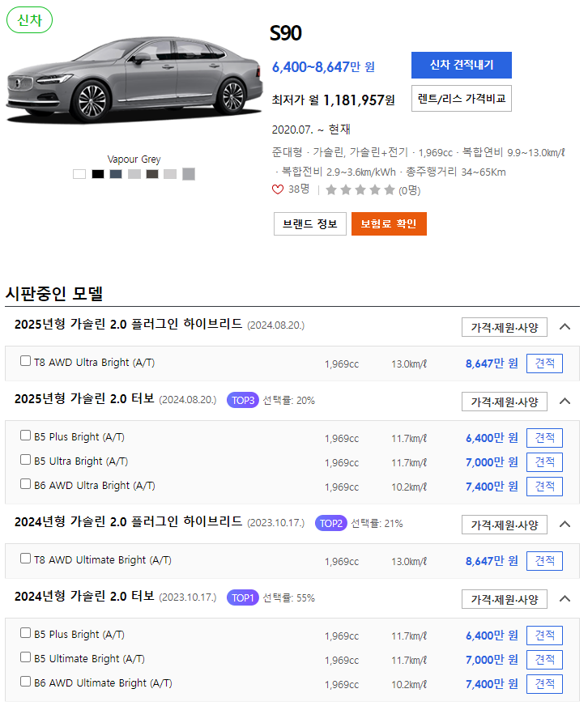The width and height of the screenshot is (588, 710).
Task: Click the 2020.07. ~ 현재 period text
Action: click(311, 130)
